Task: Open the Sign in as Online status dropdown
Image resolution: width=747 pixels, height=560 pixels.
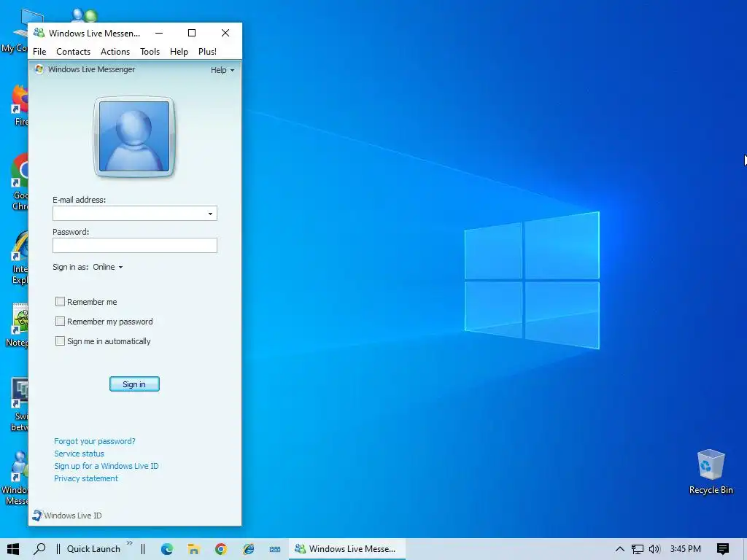Action: tap(108, 267)
